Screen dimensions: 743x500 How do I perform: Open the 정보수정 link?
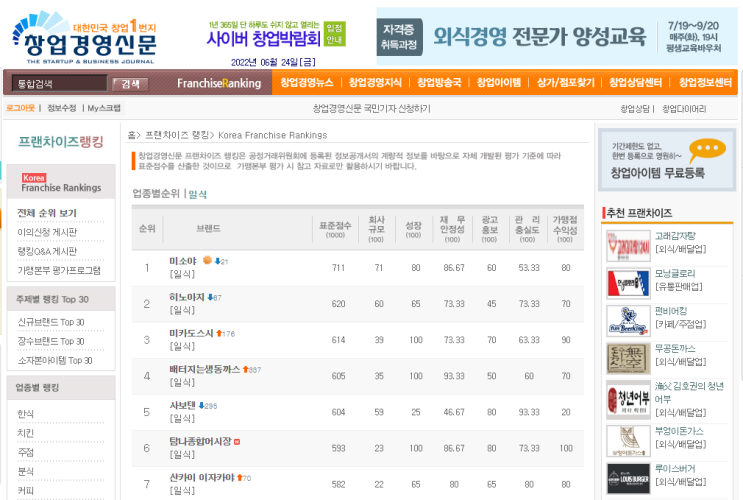point(62,108)
